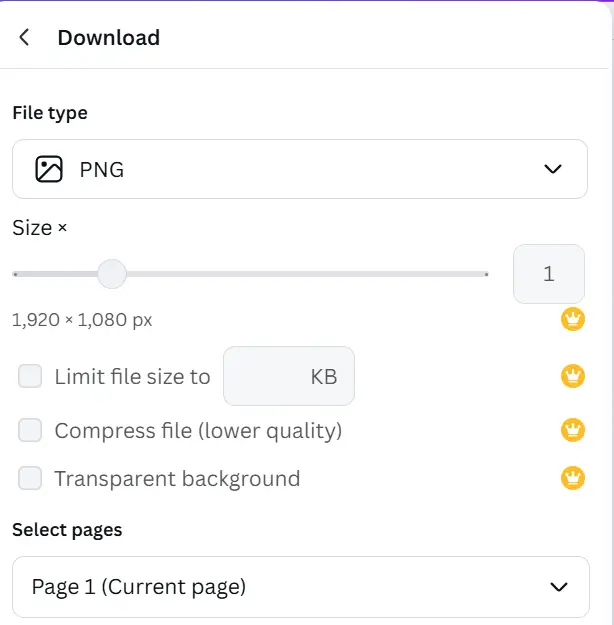Screen dimensions: 614x625
Task: Click the crown icon for Compress file
Action: click(x=573, y=430)
